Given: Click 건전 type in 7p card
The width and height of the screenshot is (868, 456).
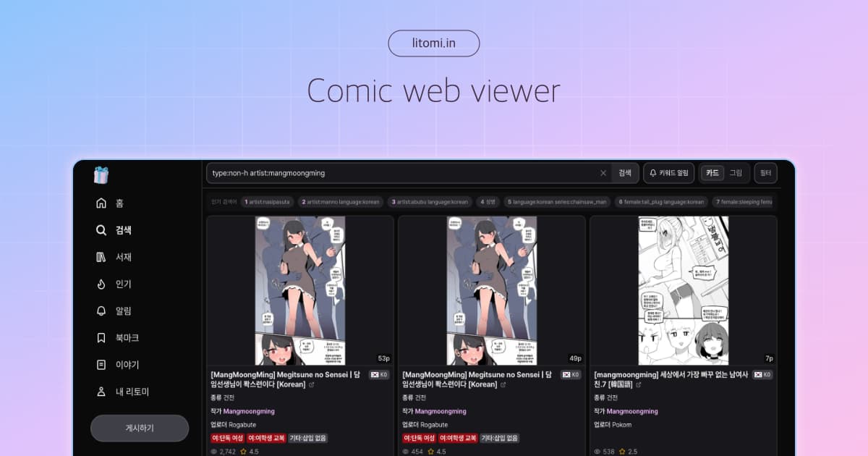Looking at the screenshot, I should click(613, 398).
